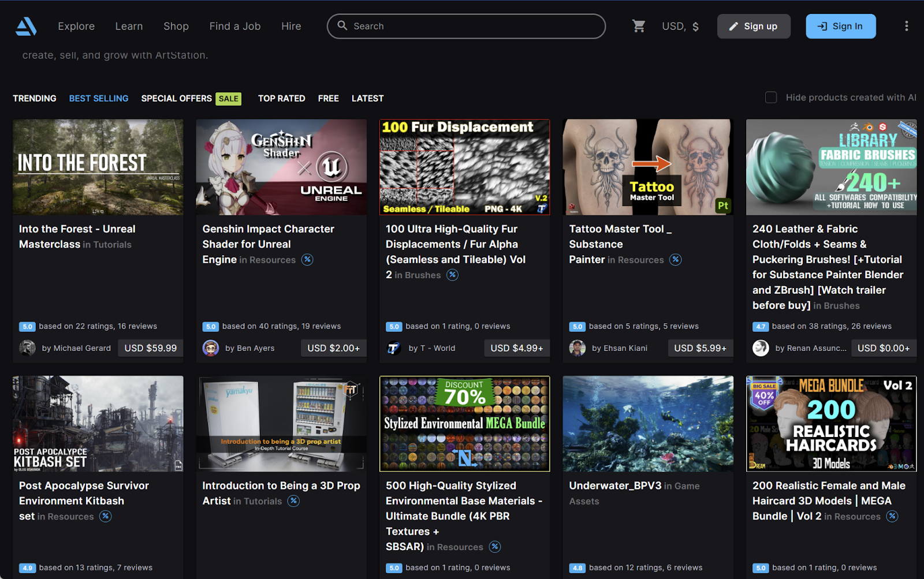Image resolution: width=924 pixels, height=579 pixels.
Task: Open the Hire menu
Action: [291, 26]
